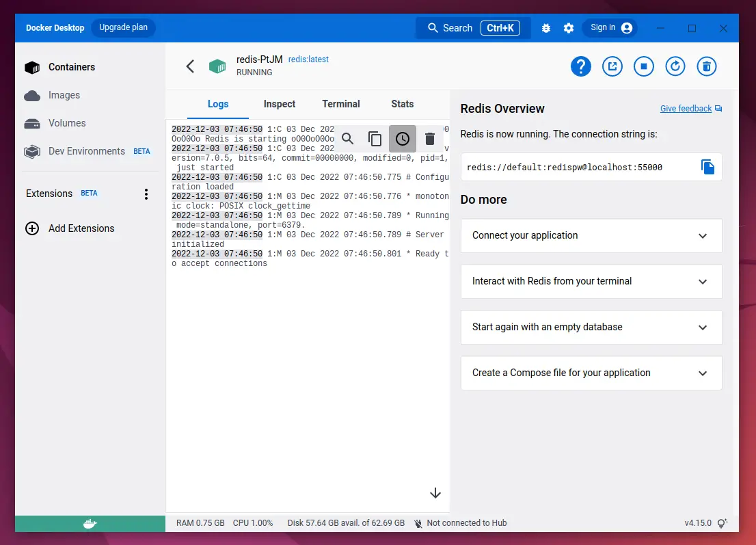
Task: Click the log line 'Configuration loaded'
Action: point(310,182)
